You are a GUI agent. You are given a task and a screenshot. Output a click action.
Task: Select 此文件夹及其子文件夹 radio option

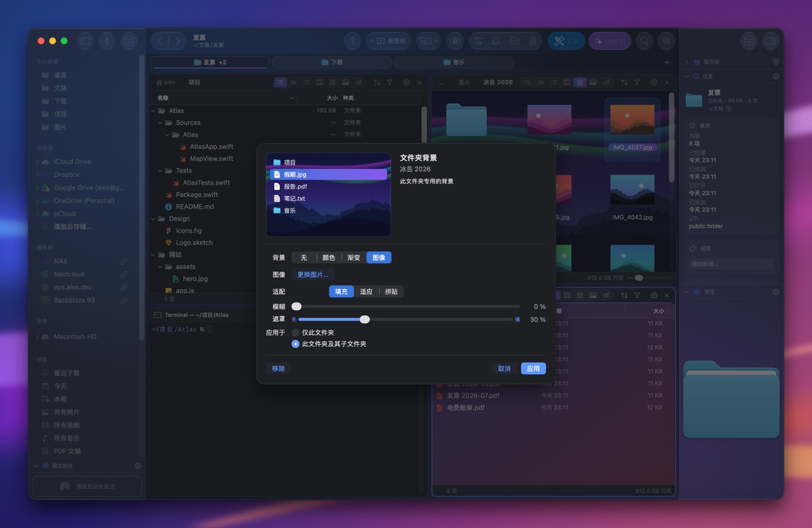pyautogui.click(x=295, y=344)
